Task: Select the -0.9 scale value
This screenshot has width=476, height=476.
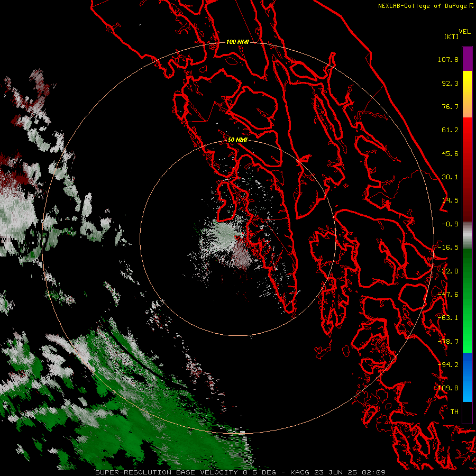Action: pyautogui.click(x=450, y=224)
